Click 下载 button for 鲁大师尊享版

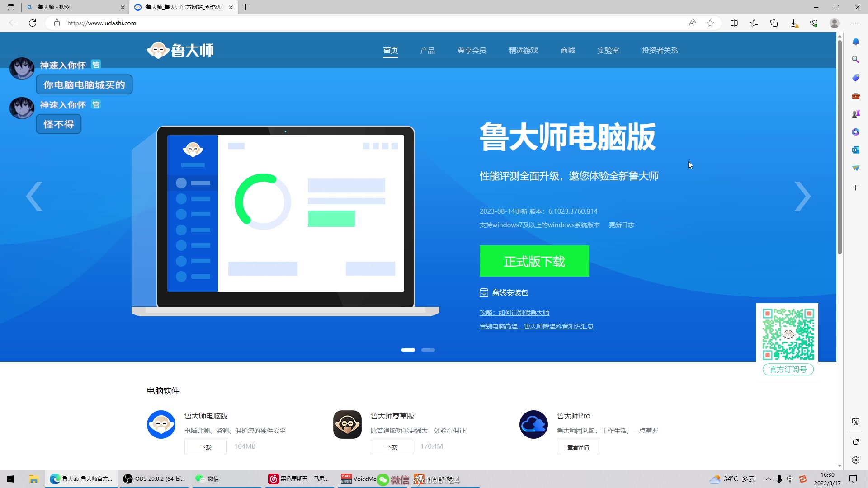[x=392, y=447]
